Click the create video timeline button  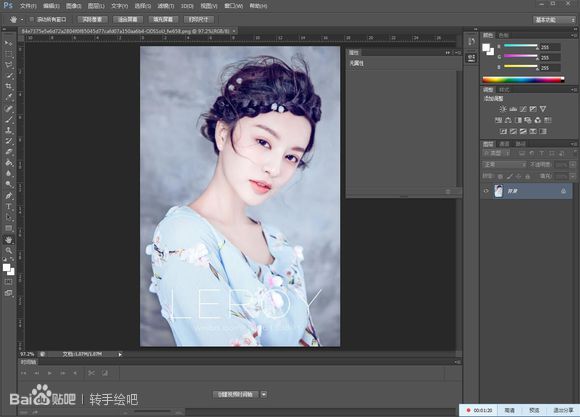235,394
